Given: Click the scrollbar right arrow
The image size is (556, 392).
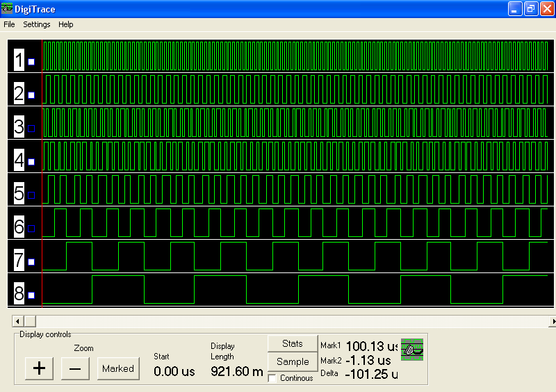Looking at the screenshot, I should [553, 321].
